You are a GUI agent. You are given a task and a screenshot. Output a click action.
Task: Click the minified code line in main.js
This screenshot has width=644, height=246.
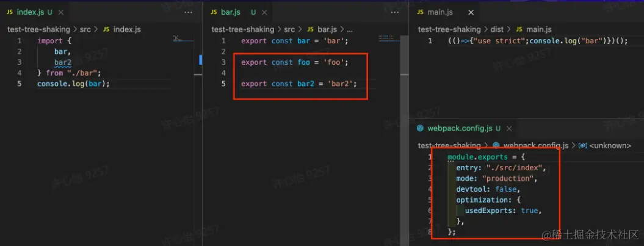538,41
